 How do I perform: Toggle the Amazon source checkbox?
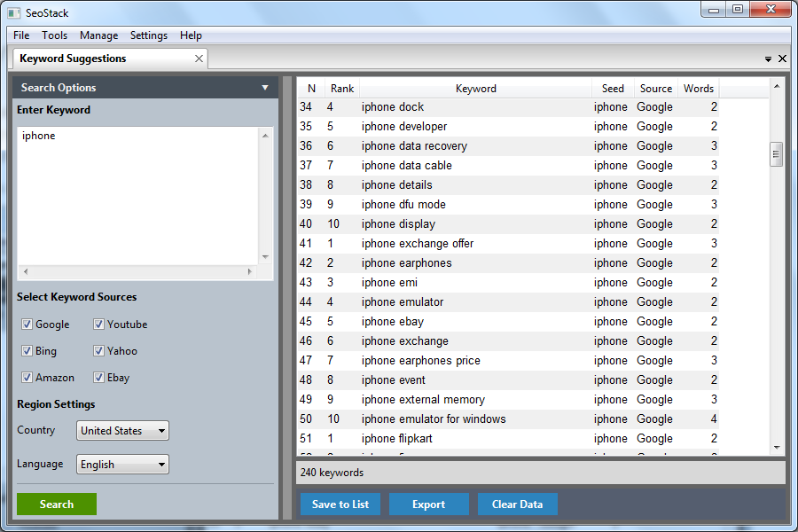pos(27,377)
